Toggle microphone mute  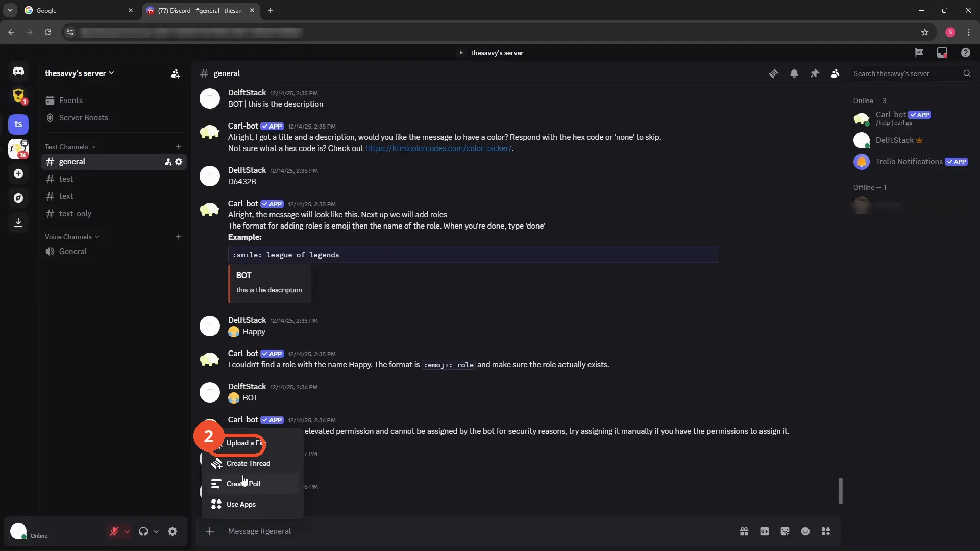pos(114,531)
